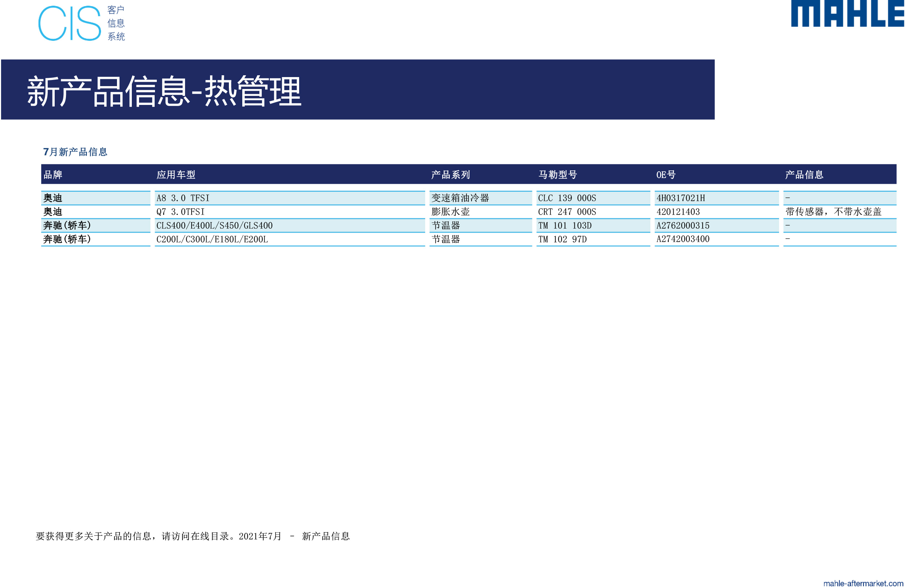The image size is (905, 588).
Task: Click 节温器 in the TM 102 97D row
Action: [481, 239]
